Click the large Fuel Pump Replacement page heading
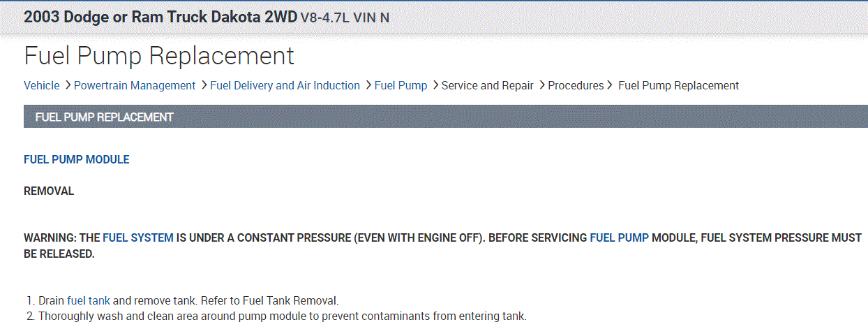This screenshot has height=336, width=868. pyautogui.click(x=159, y=56)
